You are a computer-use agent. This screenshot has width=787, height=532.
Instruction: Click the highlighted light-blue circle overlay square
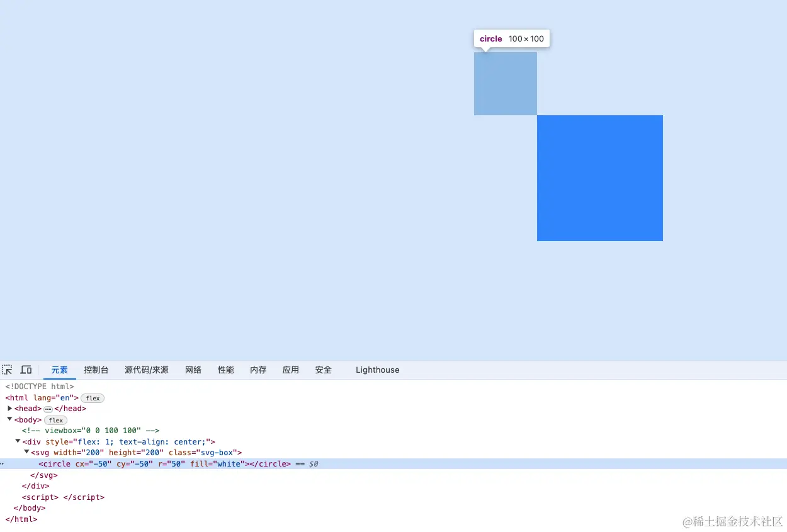[506, 84]
